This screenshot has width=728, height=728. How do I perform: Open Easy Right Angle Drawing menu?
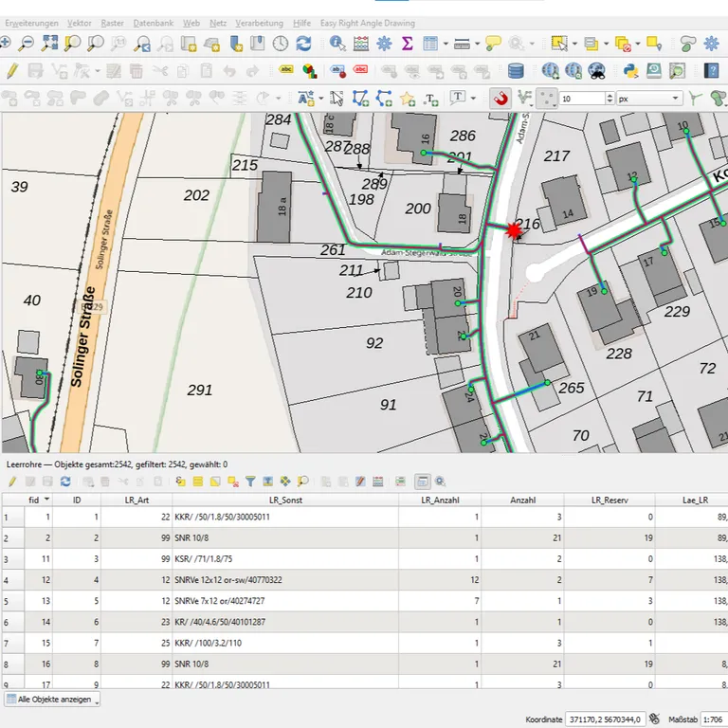click(367, 23)
